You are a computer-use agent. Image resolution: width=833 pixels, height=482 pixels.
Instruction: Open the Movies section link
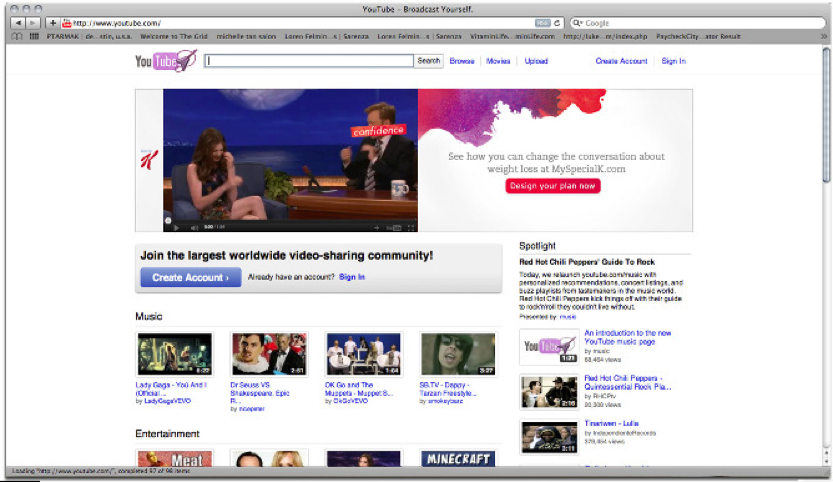(498, 61)
